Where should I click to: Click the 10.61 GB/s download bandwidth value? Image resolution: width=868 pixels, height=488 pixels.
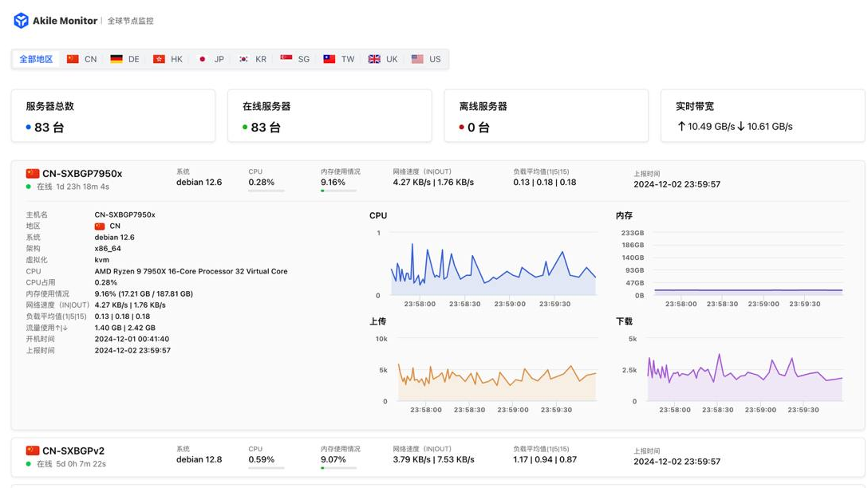point(770,126)
